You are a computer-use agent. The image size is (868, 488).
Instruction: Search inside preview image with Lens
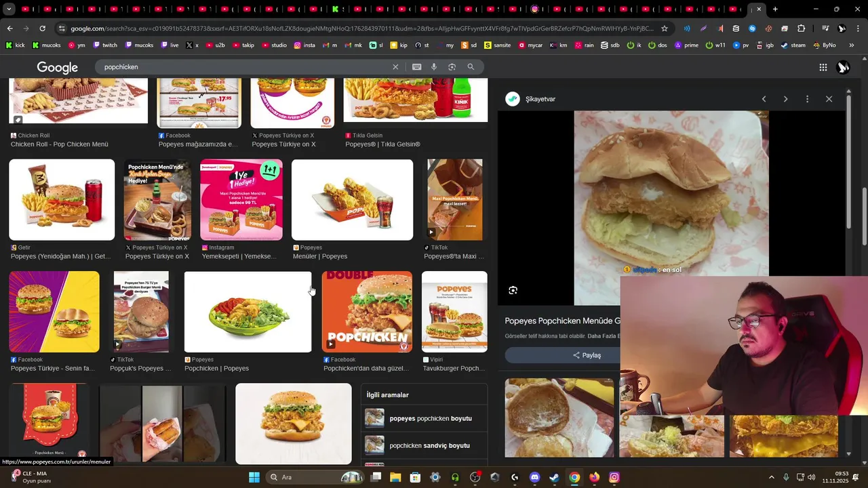[x=513, y=290]
